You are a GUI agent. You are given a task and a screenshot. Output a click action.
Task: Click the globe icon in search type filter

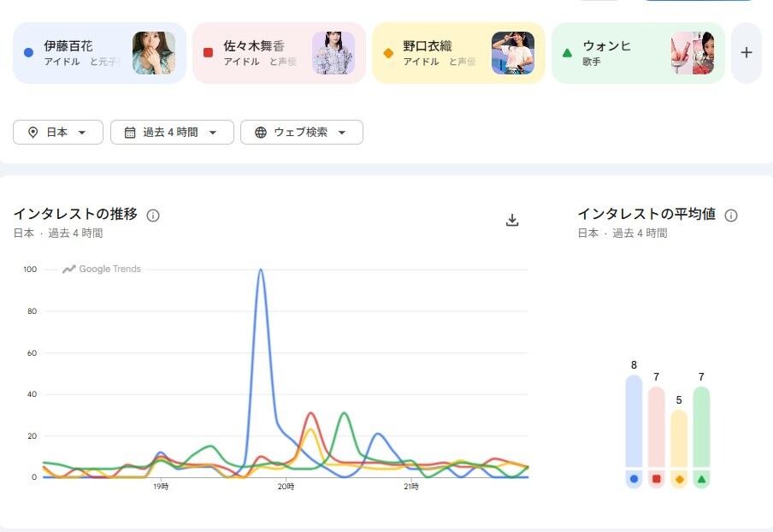tap(260, 132)
